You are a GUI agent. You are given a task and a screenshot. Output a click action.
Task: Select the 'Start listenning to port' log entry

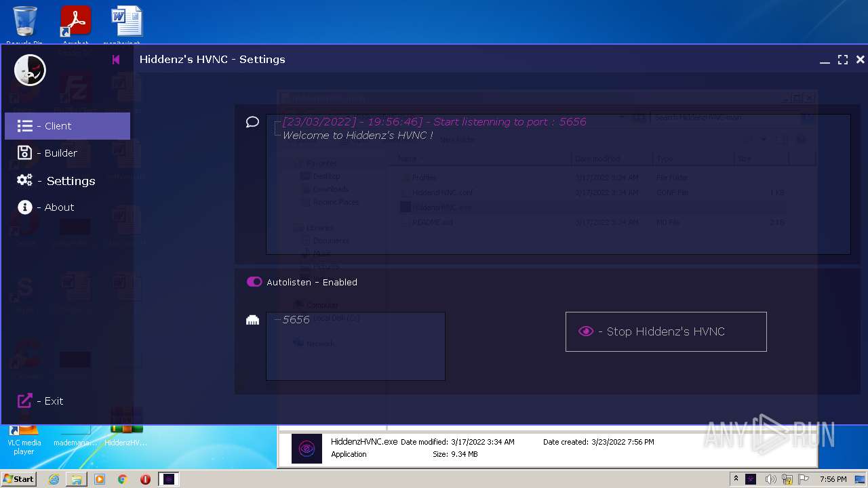pyautogui.click(x=434, y=122)
